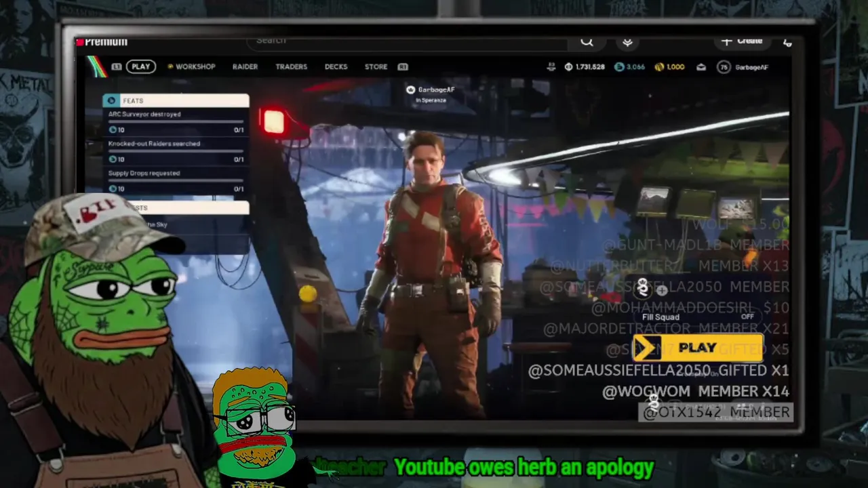Image resolution: width=868 pixels, height=488 pixels.
Task: Click the gold currency balance 1,000
Action: [x=670, y=67]
